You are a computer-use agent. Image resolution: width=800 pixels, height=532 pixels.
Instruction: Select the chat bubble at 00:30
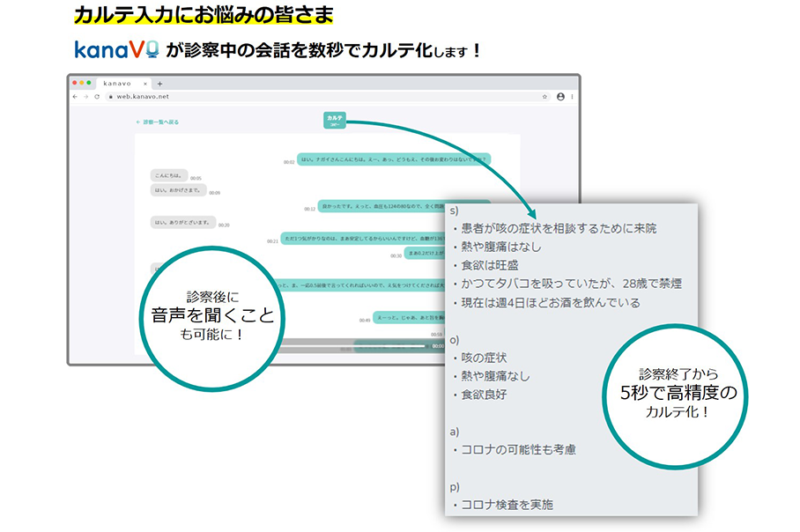point(425,253)
